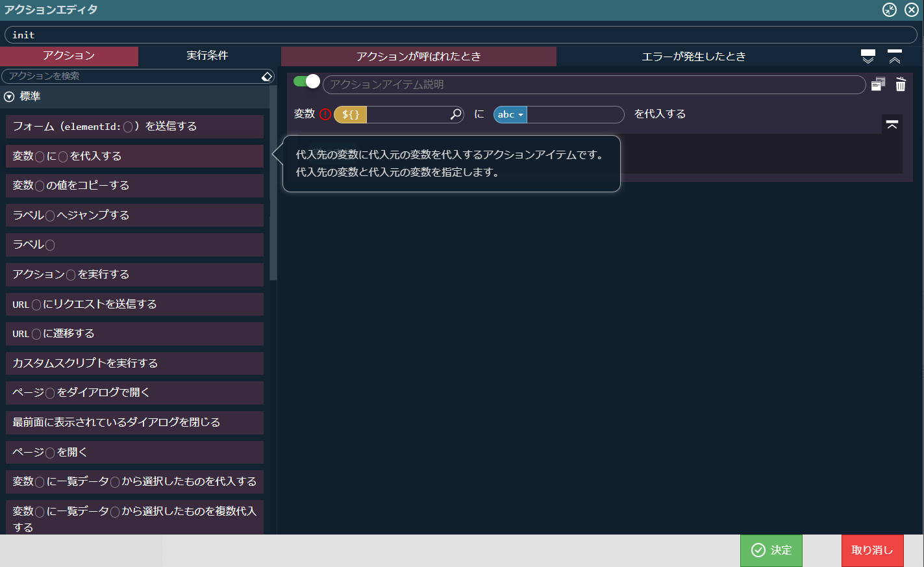The image size is (924, 567).
Task: Click the action list scrollbar
Action: (x=273, y=182)
